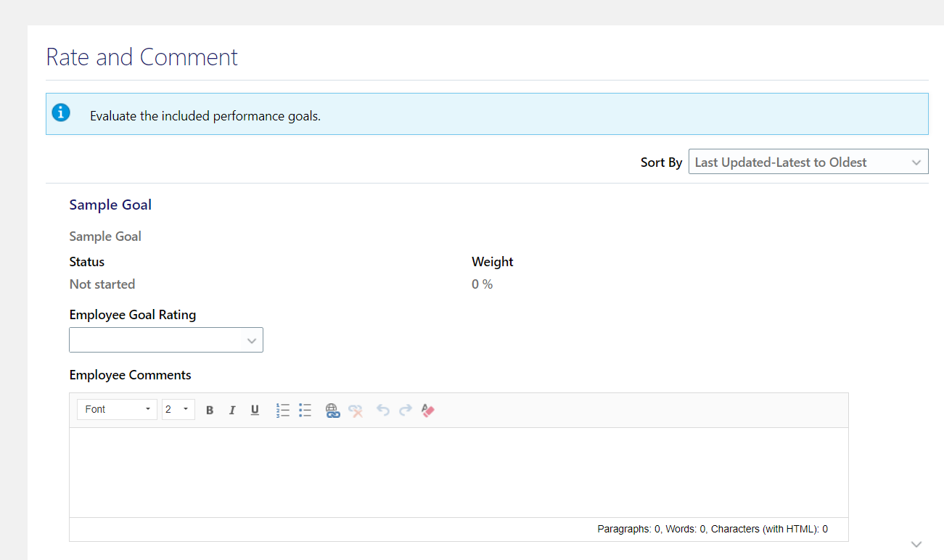Click the Not started status text
The height and width of the screenshot is (560, 944).
102,284
